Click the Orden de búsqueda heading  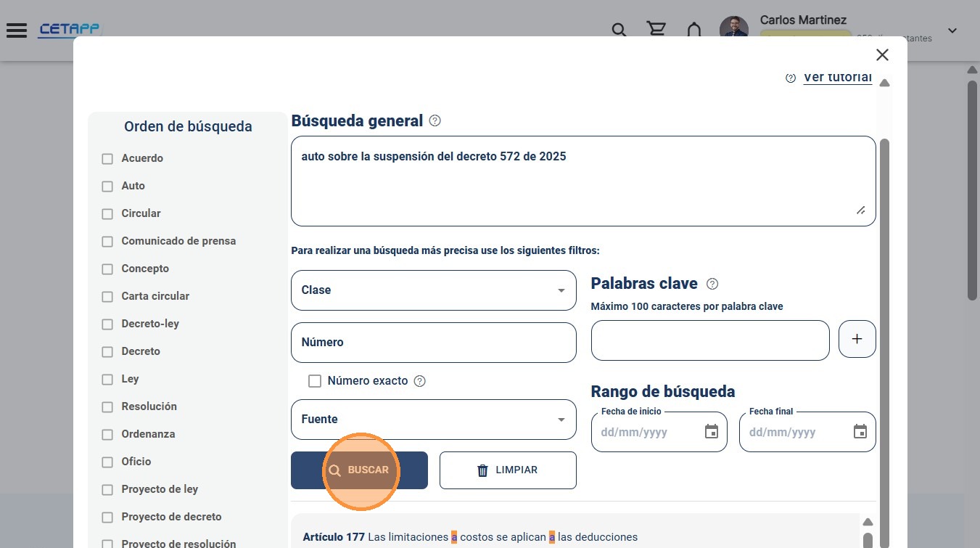pyautogui.click(x=188, y=126)
